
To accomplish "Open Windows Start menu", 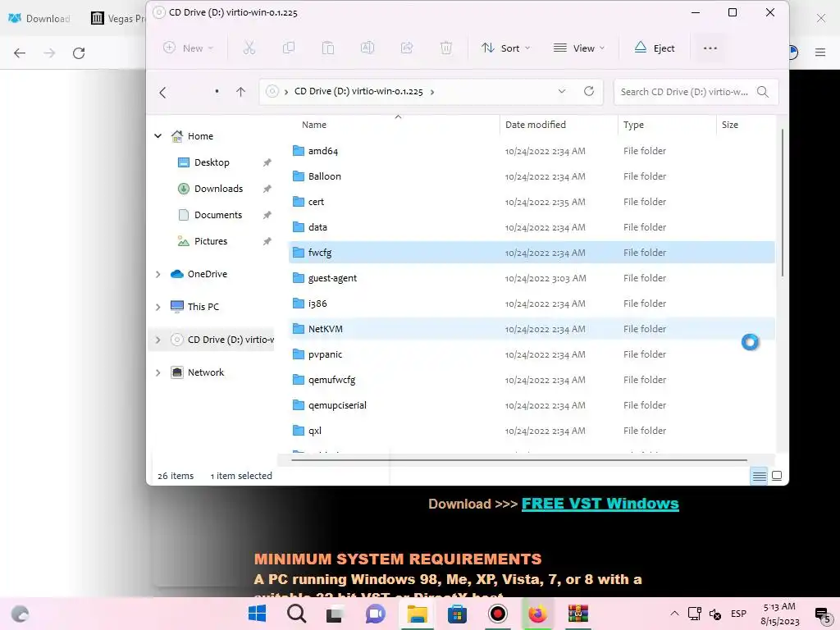I will coord(257,614).
